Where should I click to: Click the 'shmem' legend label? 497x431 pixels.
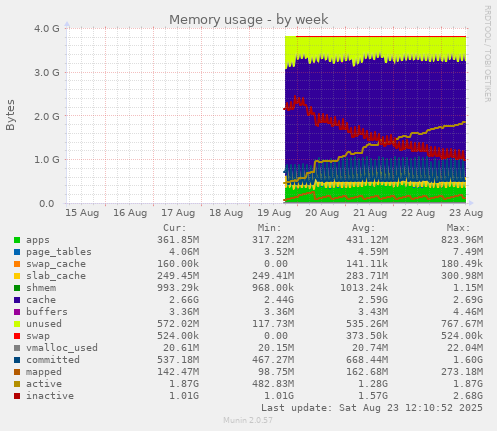(41, 288)
